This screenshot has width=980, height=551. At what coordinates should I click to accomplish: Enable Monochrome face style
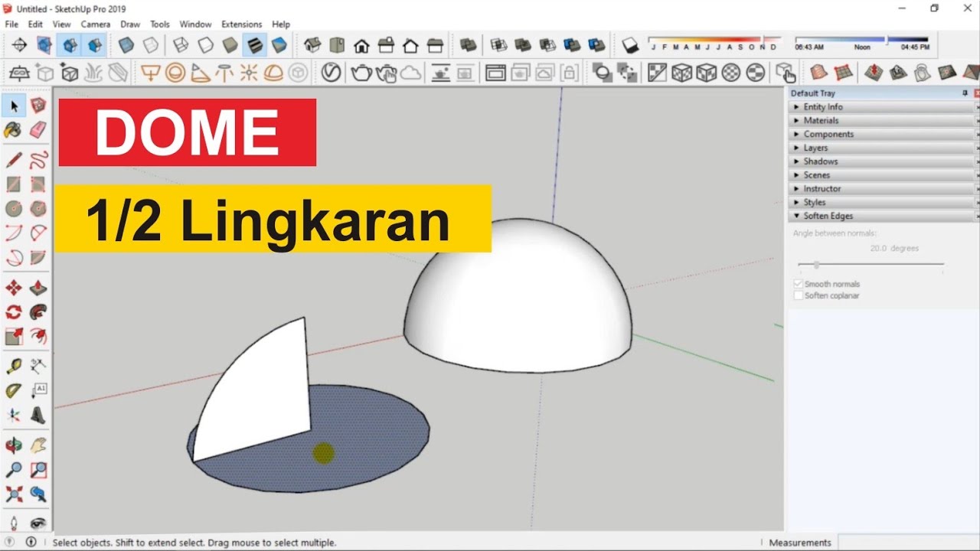279,45
